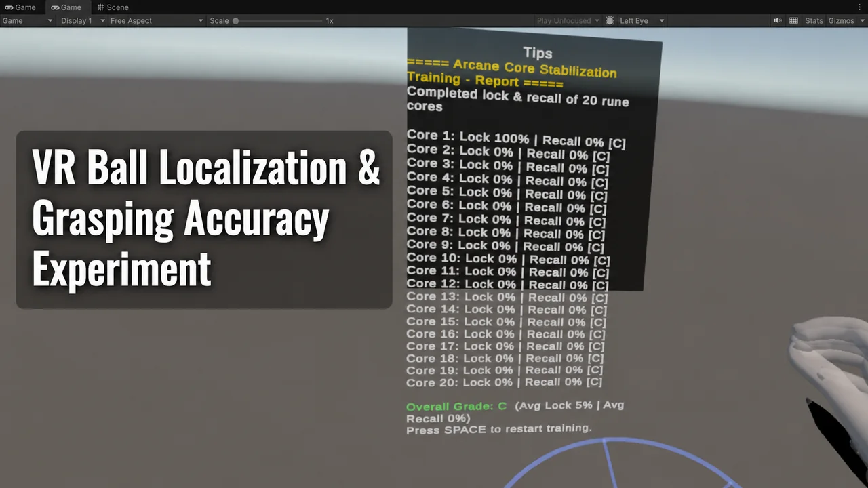This screenshot has width=868, height=488.
Task: Click the 'Tips' panel heading
Action: (x=538, y=53)
